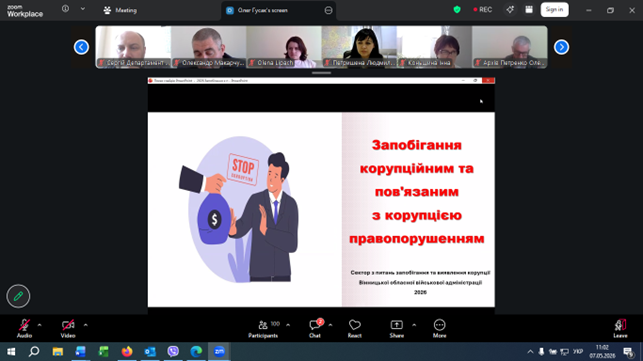
Task: Open Windows search magnifier in the taskbar
Action: point(34,352)
